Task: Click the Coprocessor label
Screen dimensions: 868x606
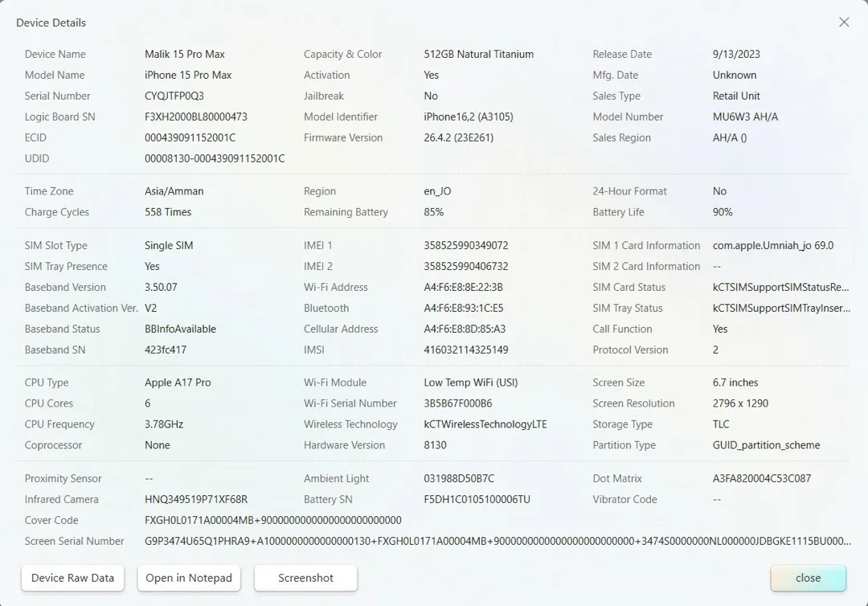Action: coord(53,445)
